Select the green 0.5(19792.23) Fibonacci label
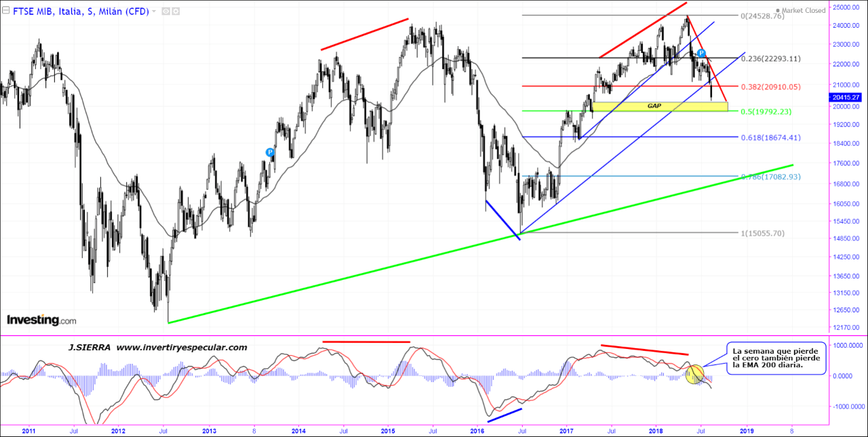Viewport: 868px width, 437px height. click(x=768, y=111)
